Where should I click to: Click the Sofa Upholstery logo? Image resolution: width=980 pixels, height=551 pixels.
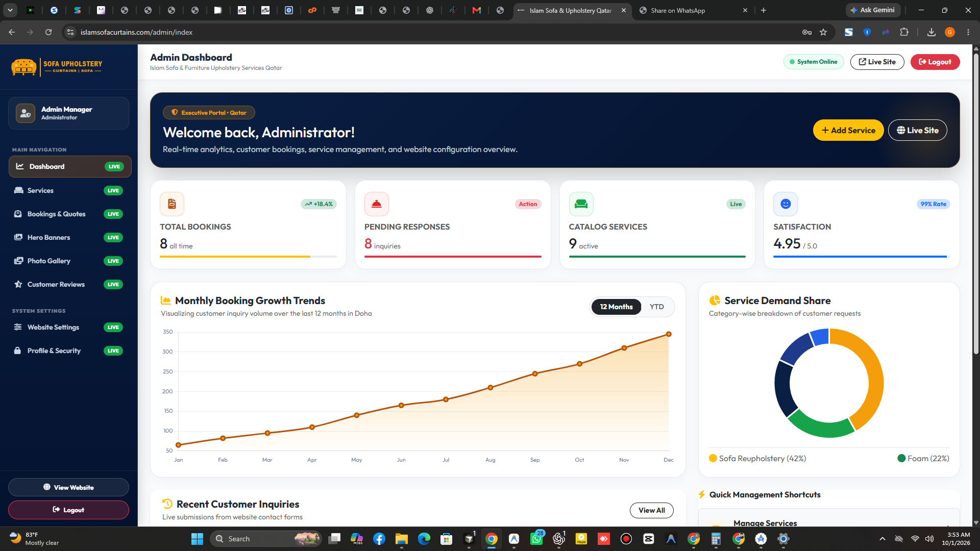coord(57,67)
